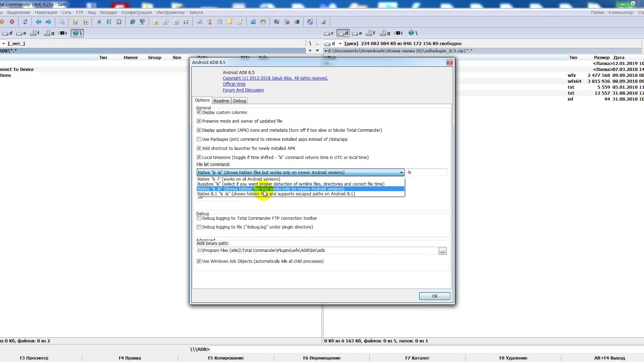Click ADB binary path input field

pyautogui.click(x=317, y=251)
